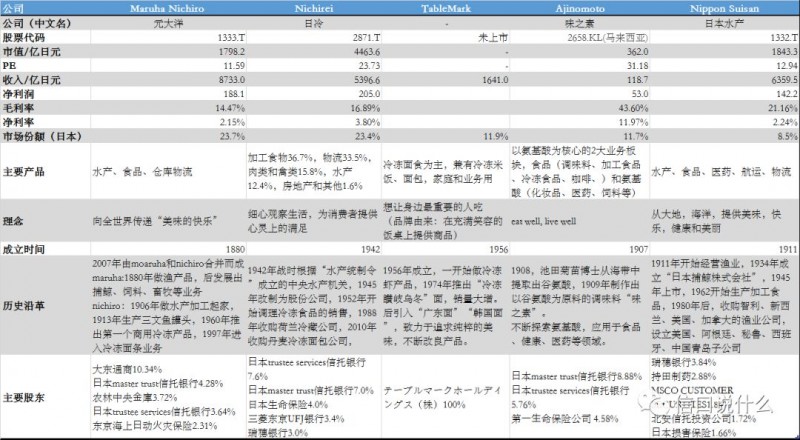
Task: Select the PE row label
Action: (x=8, y=66)
